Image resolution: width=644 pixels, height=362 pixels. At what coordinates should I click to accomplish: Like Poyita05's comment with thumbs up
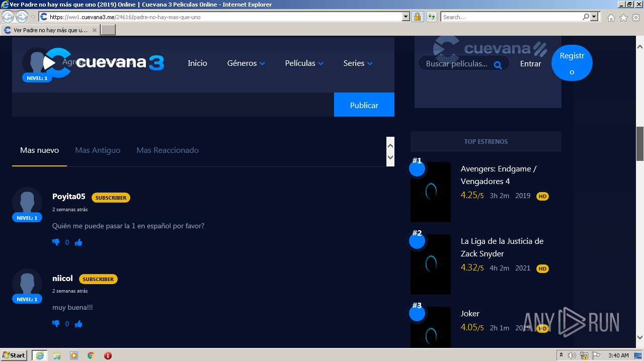78,242
